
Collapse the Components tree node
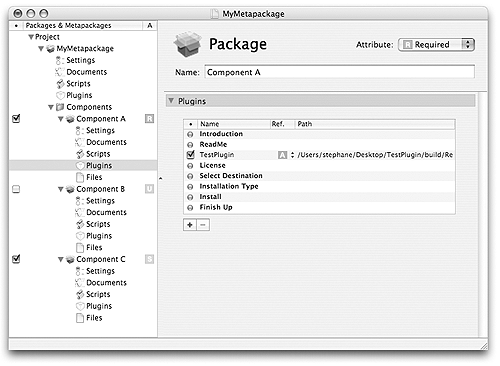(x=51, y=107)
